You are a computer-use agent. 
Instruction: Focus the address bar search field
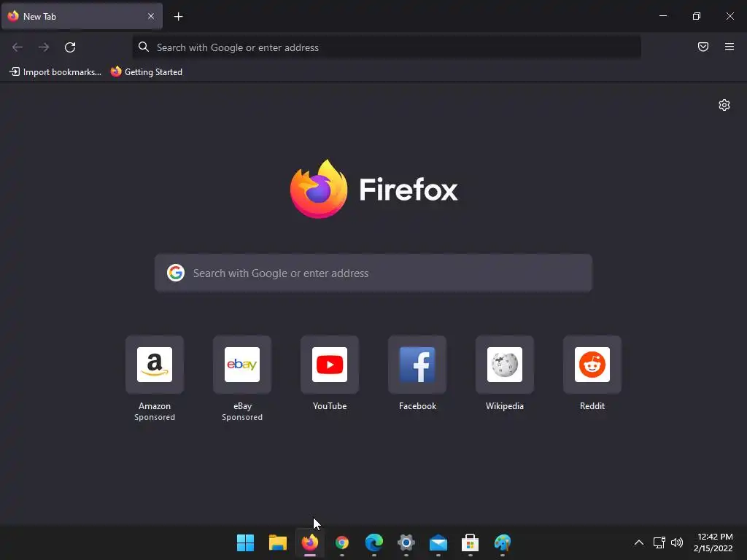(x=387, y=47)
